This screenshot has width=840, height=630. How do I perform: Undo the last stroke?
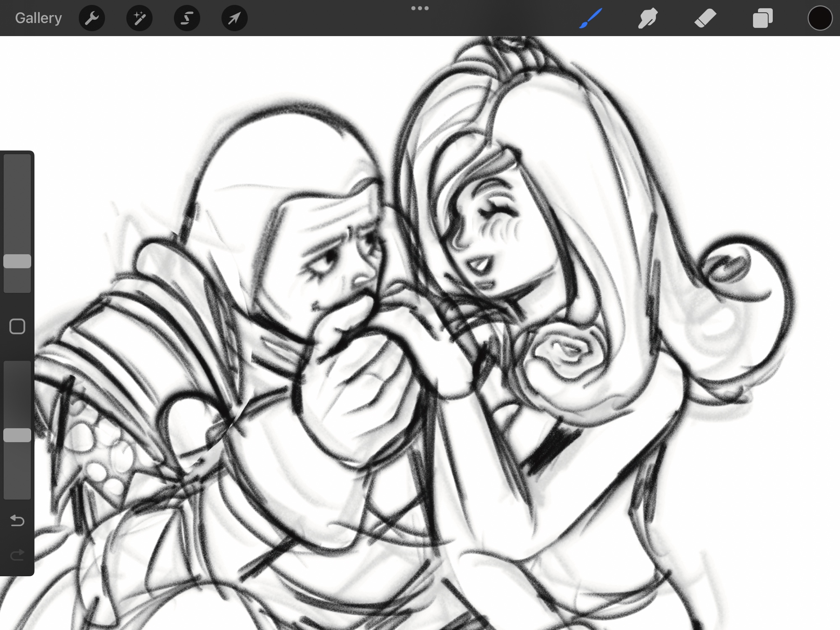click(17, 521)
